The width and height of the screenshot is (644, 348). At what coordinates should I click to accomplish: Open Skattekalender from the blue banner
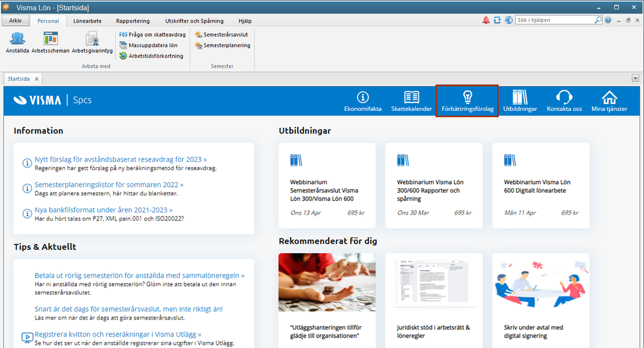[411, 101]
